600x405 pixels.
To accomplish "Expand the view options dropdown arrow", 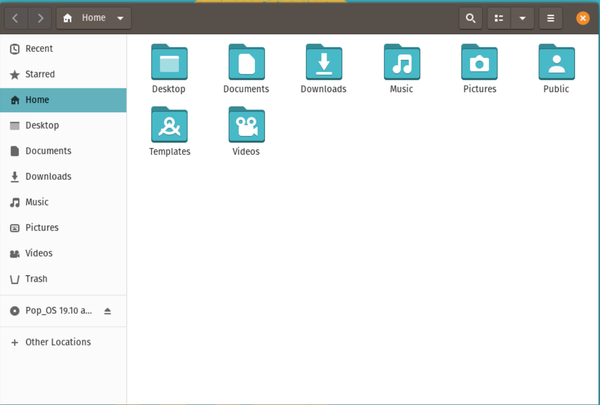I will 521,18.
